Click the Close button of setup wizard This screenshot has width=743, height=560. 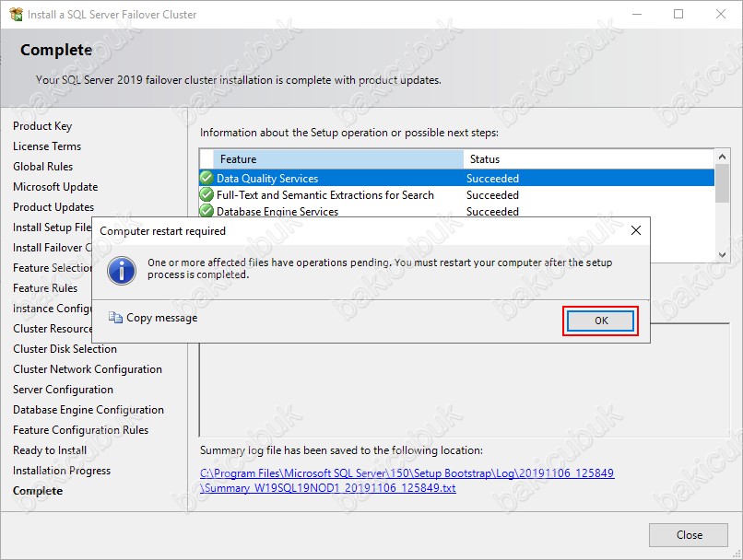click(688, 535)
